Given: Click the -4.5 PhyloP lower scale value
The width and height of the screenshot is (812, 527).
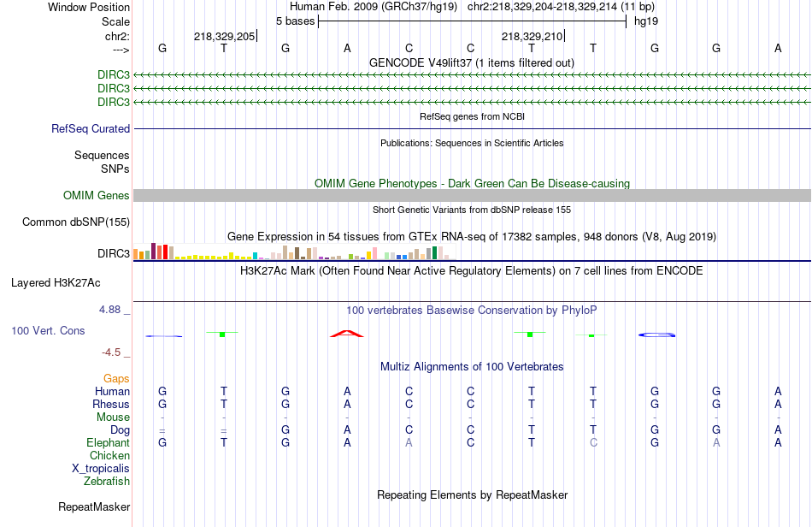Looking at the screenshot, I should click(x=111, y=352).
